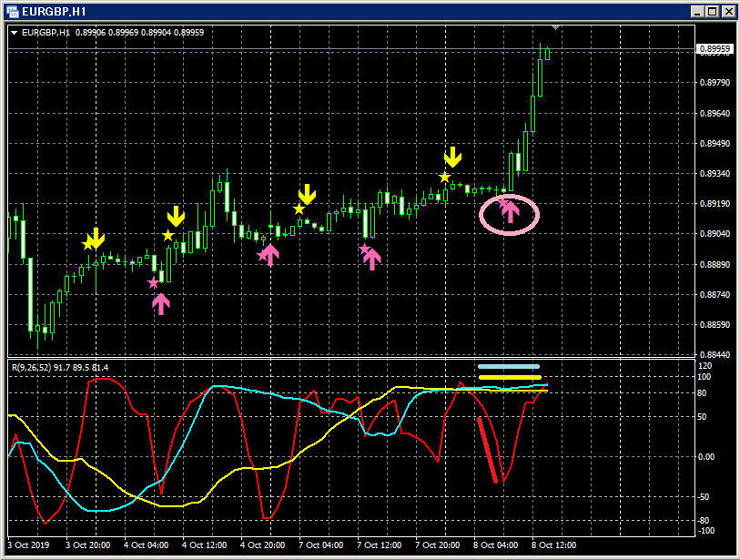Click the pink buy arrow near 7 Oct 12:00
The width and height of the screenshot is (740, 560).
pos(372,260)
